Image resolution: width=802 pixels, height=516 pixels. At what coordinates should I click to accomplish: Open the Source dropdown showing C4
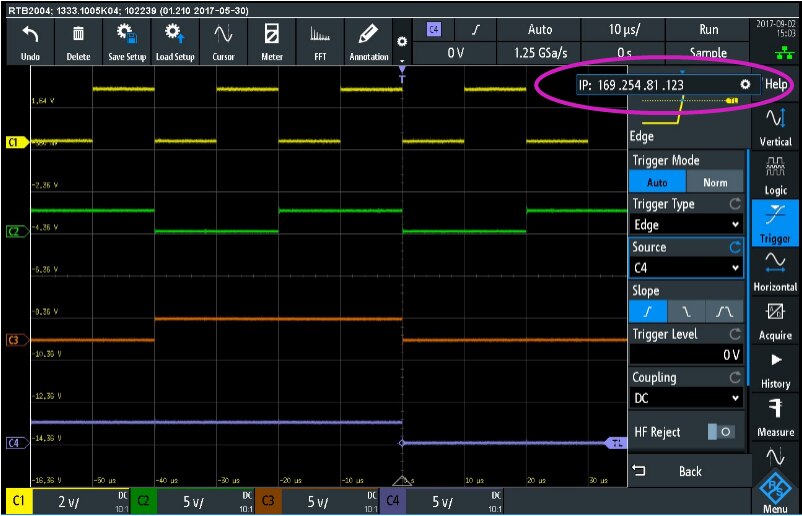click(686, 268)
